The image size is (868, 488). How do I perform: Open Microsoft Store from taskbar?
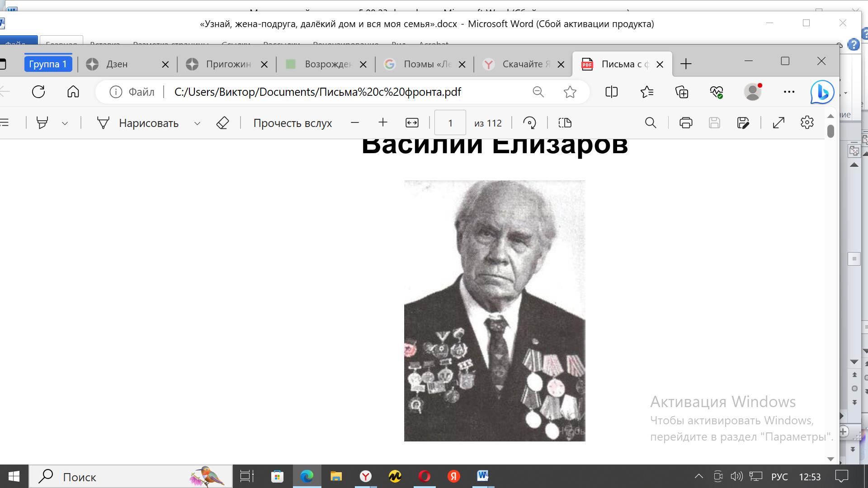click(x=277, y=476)
